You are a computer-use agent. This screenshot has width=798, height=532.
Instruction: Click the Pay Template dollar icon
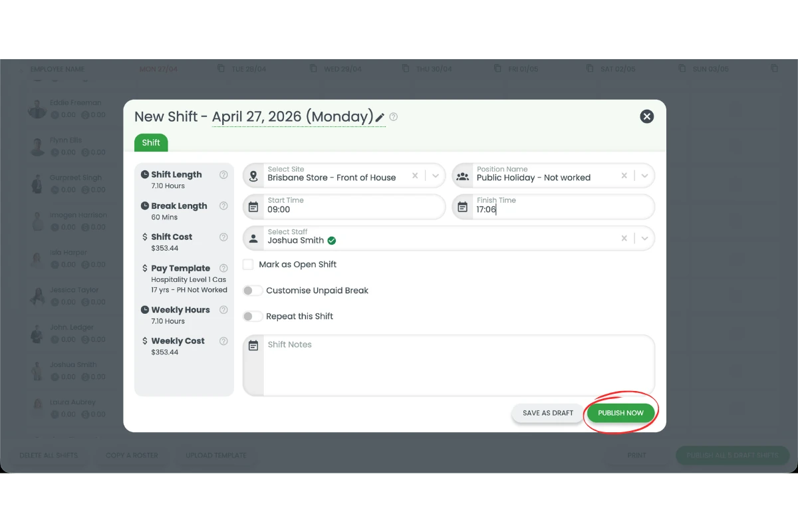[x=145, y=268]
